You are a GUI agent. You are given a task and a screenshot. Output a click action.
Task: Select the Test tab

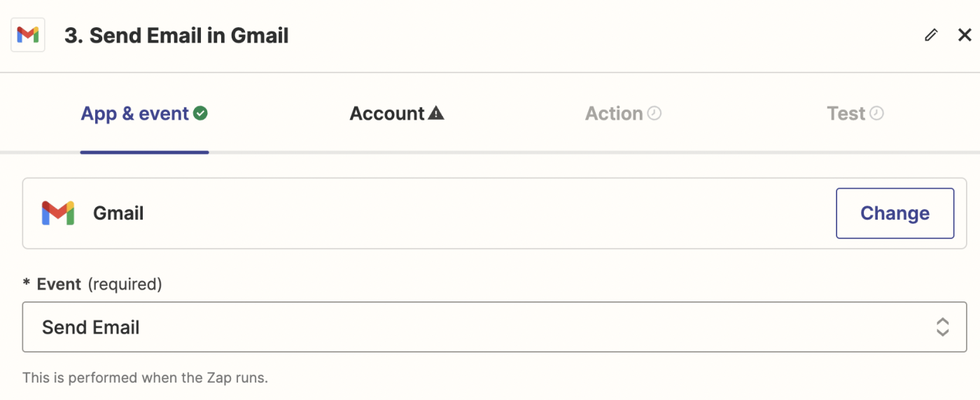coord(846,114)
